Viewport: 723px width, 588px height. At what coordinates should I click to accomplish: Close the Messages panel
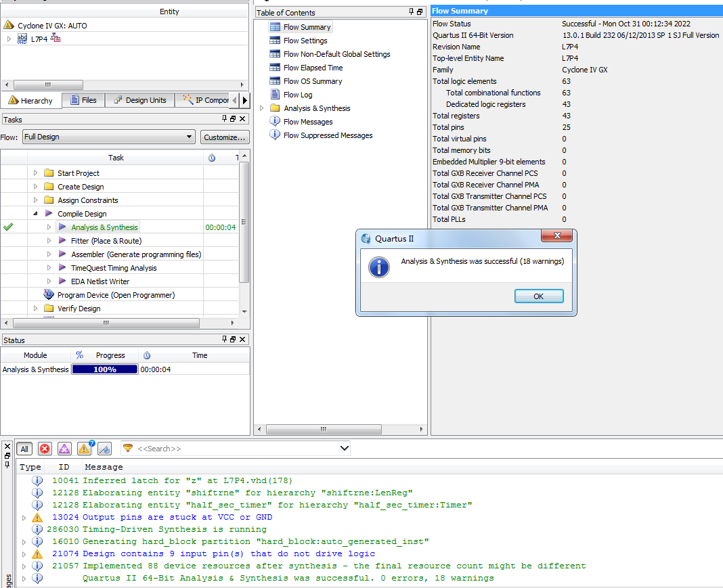coord(7,446)
